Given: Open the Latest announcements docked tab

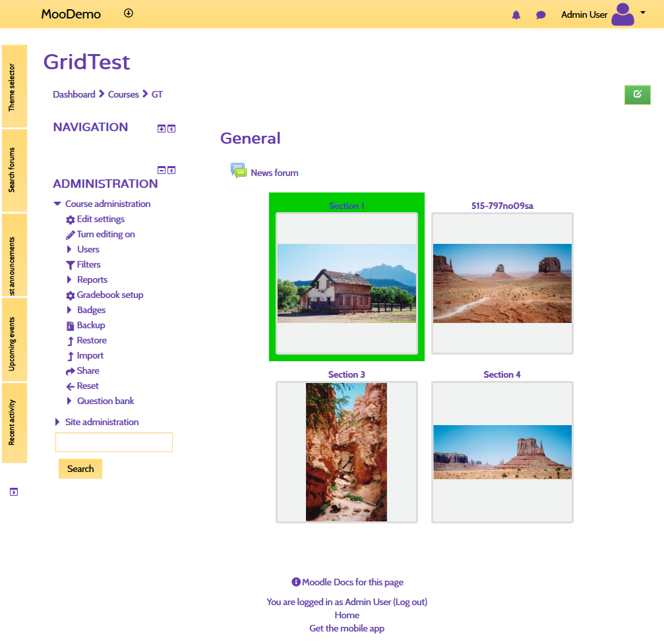Looking at the screenshot, I should point(15,255).
